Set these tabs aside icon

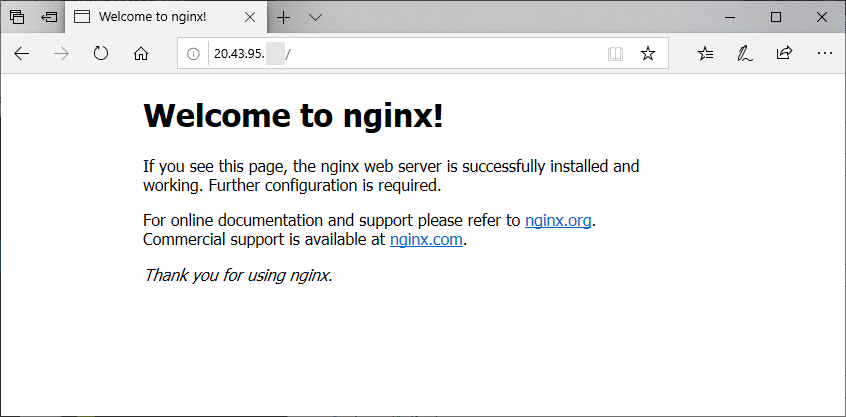point(49,17)
